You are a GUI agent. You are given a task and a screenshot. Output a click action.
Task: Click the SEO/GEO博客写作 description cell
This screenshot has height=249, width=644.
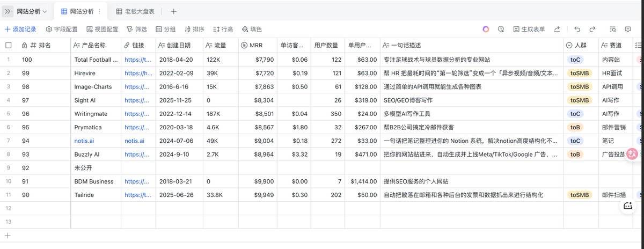pos(472,100)
